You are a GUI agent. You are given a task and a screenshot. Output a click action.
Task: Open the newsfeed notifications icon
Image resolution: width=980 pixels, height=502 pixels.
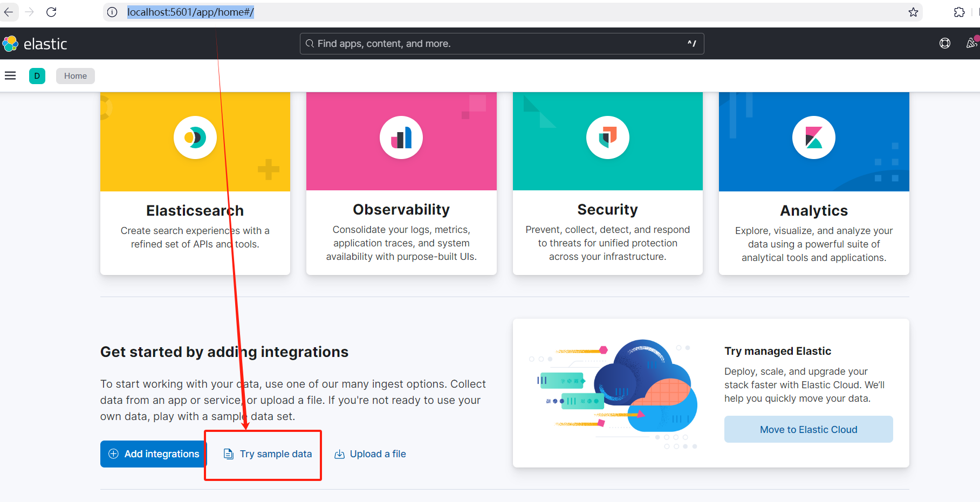972,43
